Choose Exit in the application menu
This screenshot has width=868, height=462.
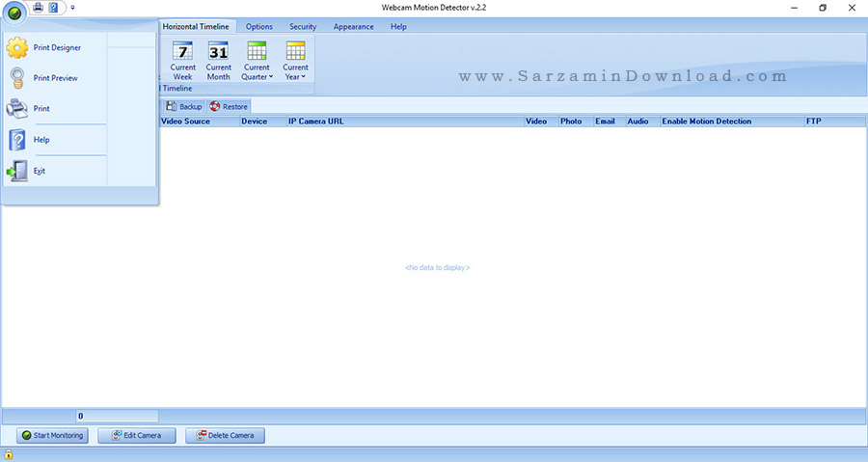(x=54, y=171)
